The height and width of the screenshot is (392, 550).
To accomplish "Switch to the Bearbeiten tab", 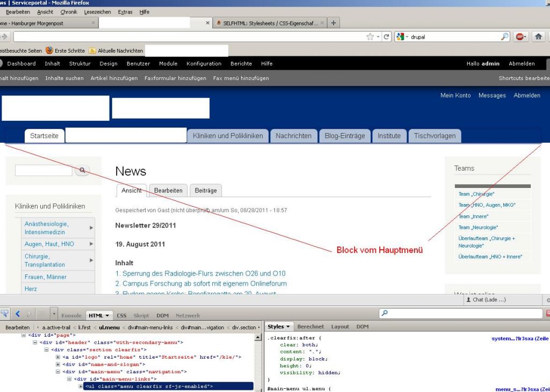I will [168, 190].
